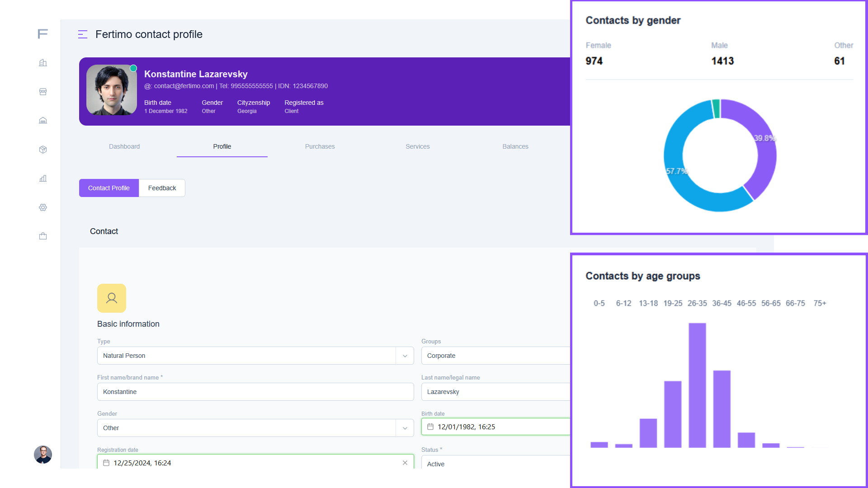Switch to the Dashboard tab
Screen dimensions: 868x488
point(124,146)
